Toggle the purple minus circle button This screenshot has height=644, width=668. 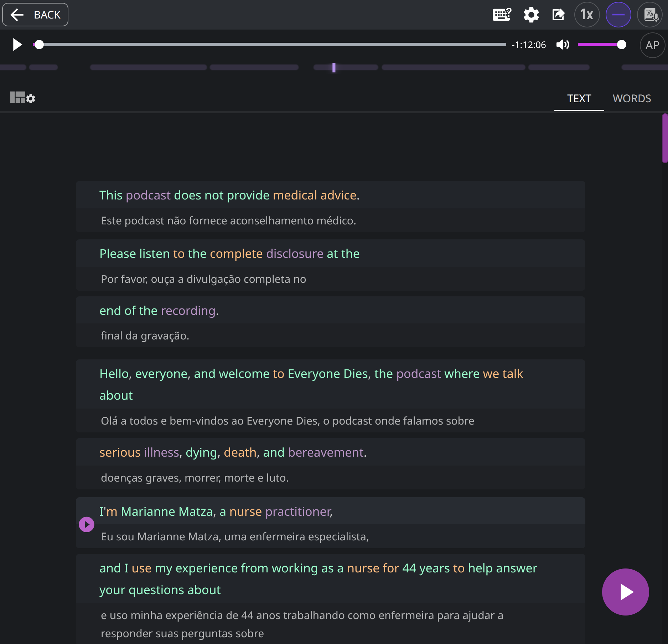tap(618, 15)
